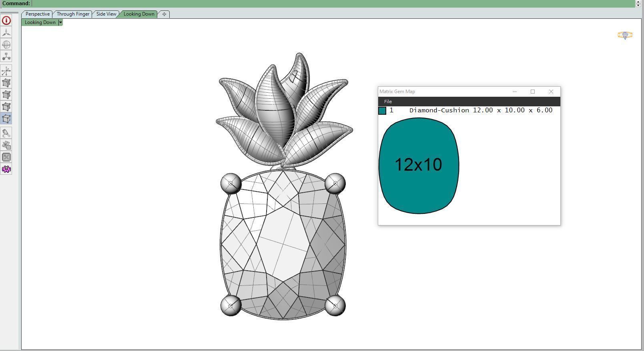This screenshot has height=351, width=644.
Task: Click the three-blade propeller icon
Action: [x=6, y=32]
